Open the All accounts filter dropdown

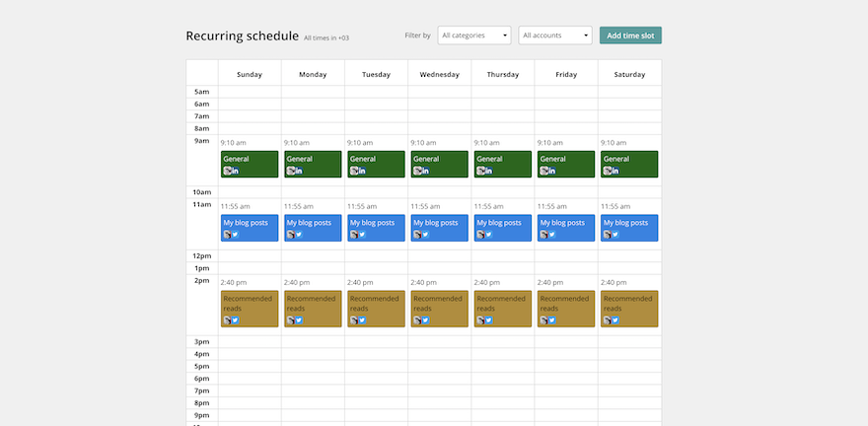[x=555, y=35]
